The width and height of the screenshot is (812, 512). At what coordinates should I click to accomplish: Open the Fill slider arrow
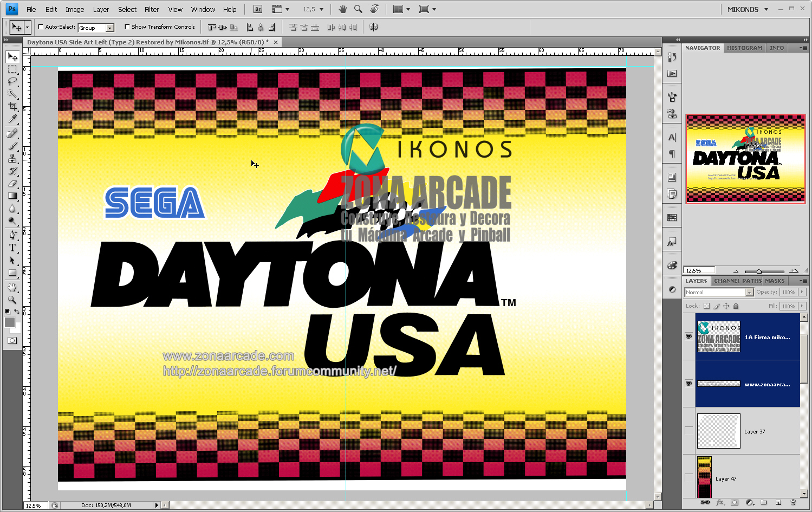pyautogui.click(x=802, y=306)
